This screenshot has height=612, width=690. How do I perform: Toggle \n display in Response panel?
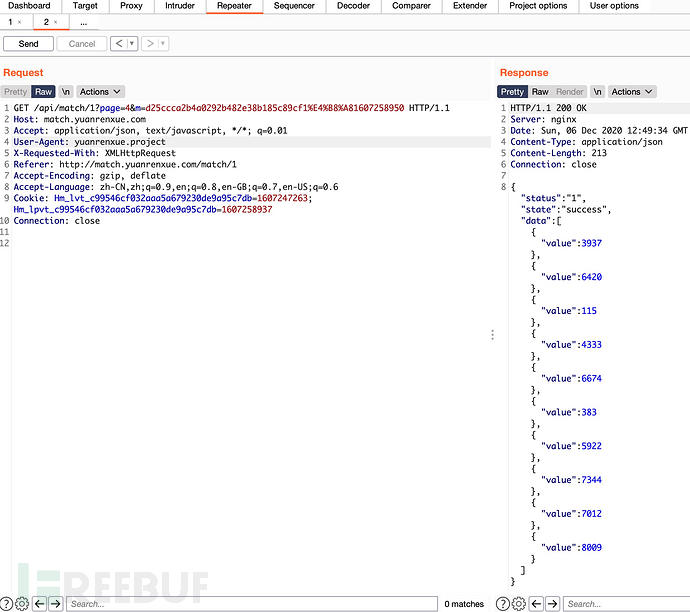598,91
